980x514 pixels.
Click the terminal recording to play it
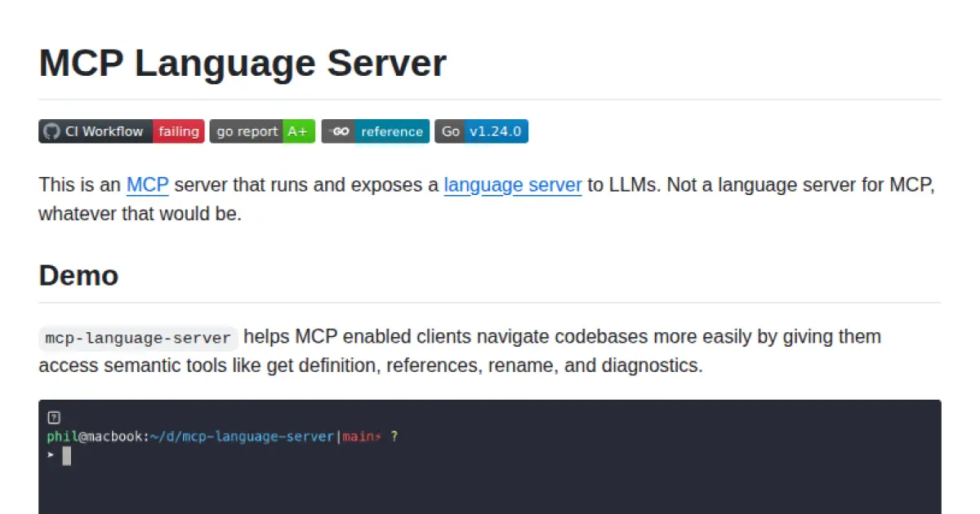click(490, 457)
